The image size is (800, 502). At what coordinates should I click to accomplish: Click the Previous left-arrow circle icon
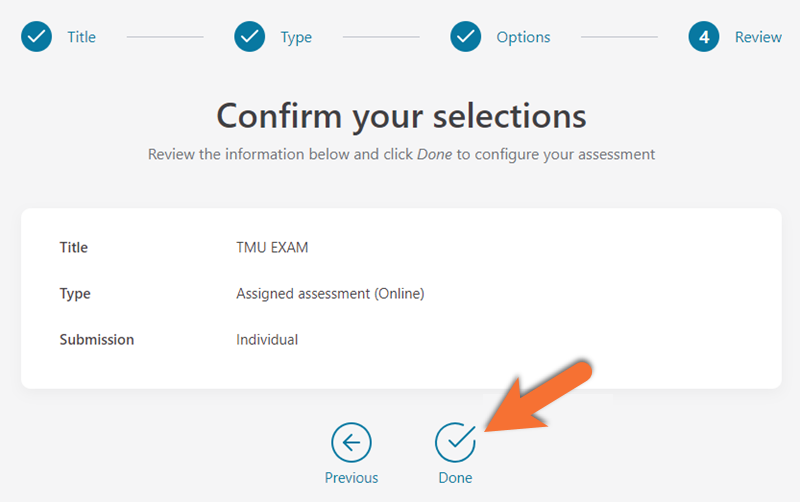click(352, 442)
